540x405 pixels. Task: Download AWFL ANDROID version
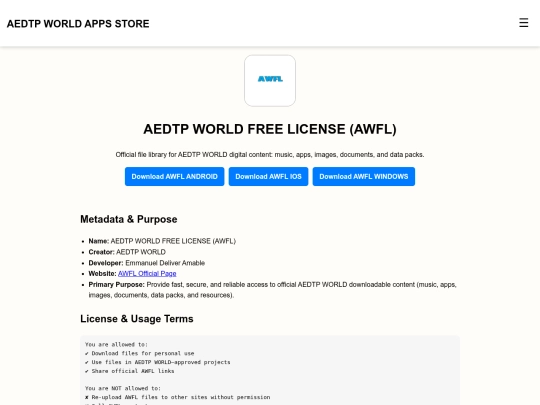pyautogui.click(x=175, y=177)
